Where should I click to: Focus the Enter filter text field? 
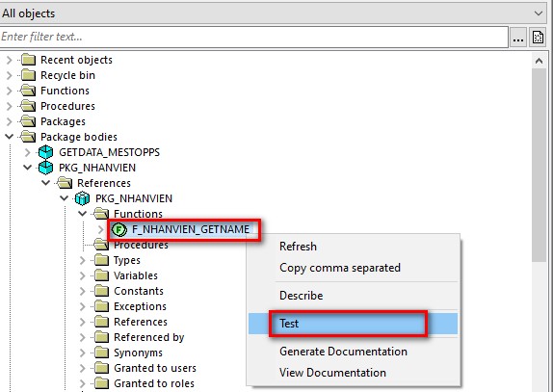tap(253, 37)
